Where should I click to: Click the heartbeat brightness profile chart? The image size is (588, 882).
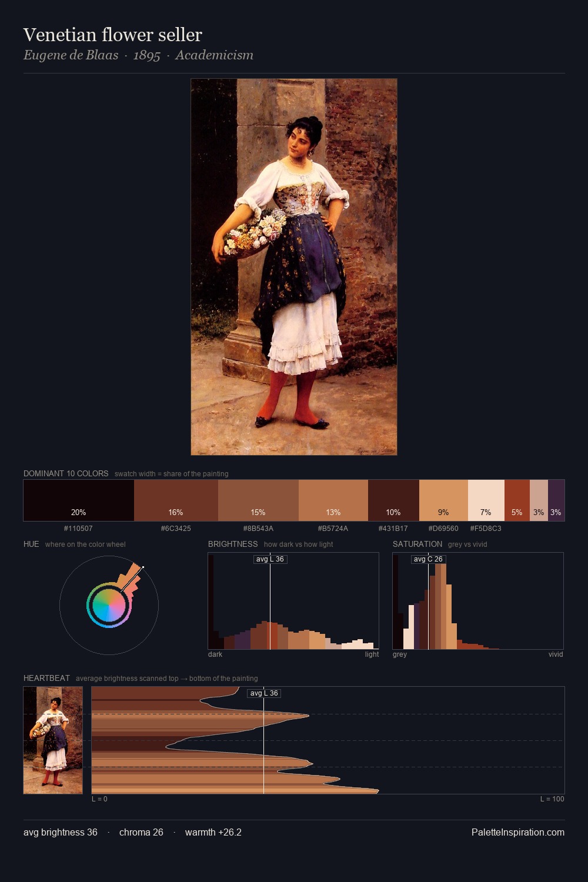(x=328, y=740)
